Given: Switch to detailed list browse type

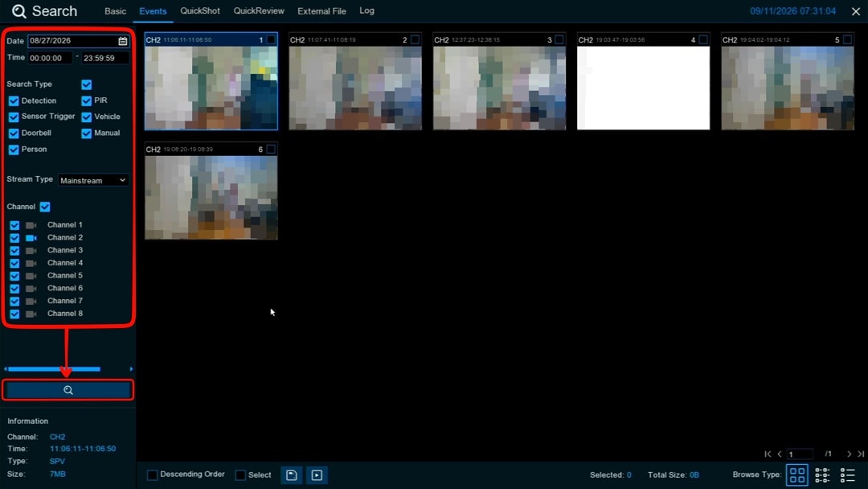Looking at the screenshot, I should coord(848,475).
